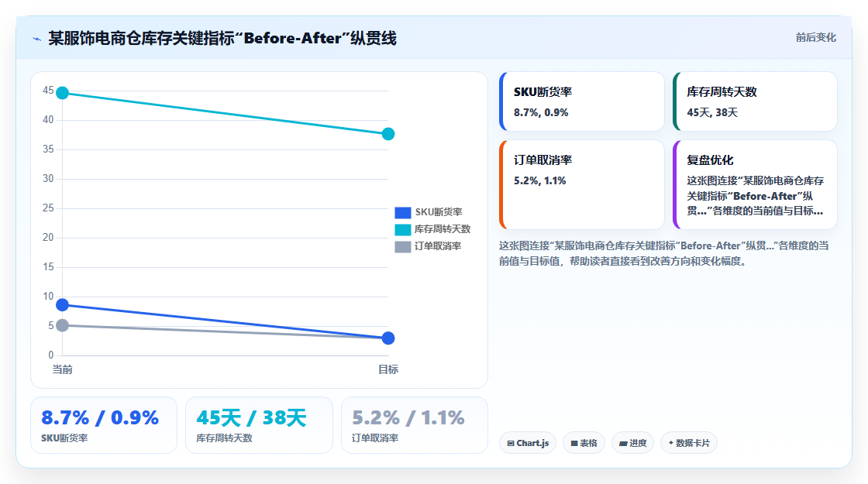868x484 pixels.
Task: Click the 8.7%, 0.9% value text
Action: coord(541,112)
